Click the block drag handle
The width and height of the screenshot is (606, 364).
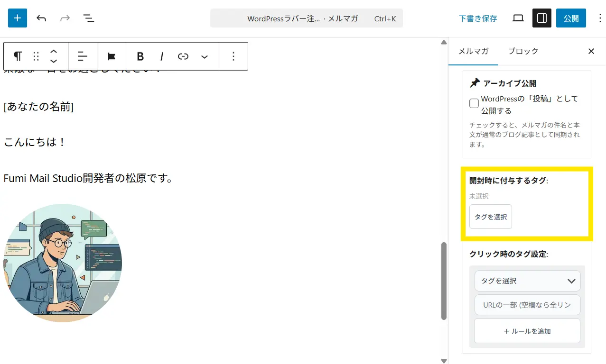pyautogui.click(x=36, y=56)
